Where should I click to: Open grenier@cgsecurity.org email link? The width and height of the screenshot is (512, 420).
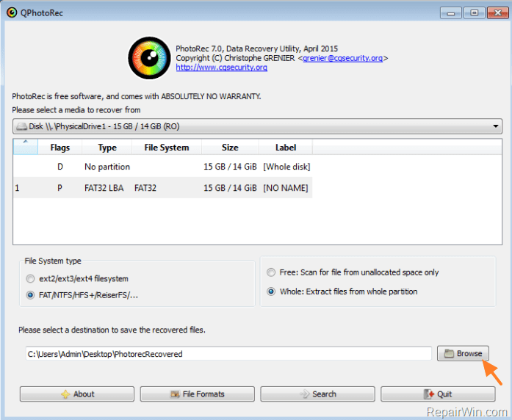point(342,58)
